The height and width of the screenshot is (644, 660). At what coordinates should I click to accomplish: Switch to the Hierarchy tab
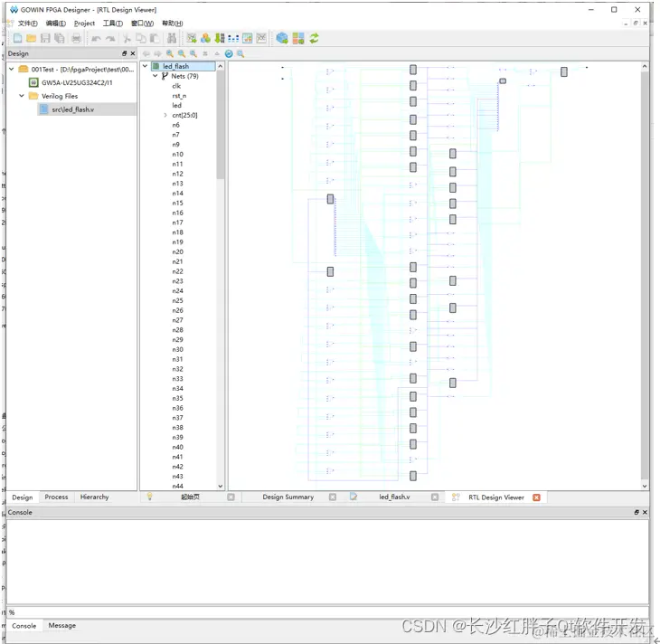click(94, 497)
